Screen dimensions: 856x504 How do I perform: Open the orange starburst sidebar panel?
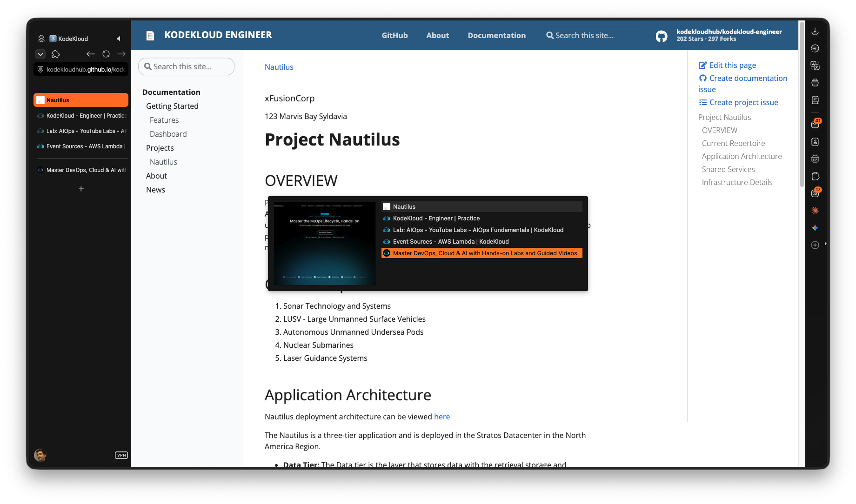[x=815, y=211]
